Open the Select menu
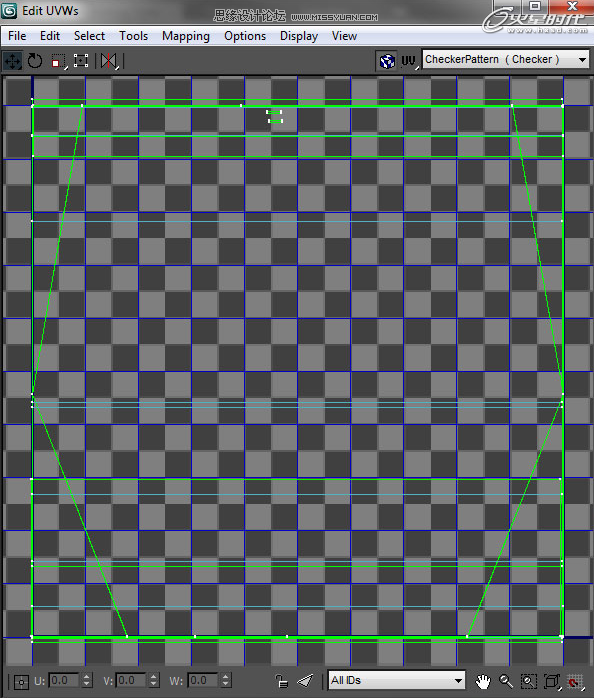Screen dimensions: 594x698 (89, 36)
